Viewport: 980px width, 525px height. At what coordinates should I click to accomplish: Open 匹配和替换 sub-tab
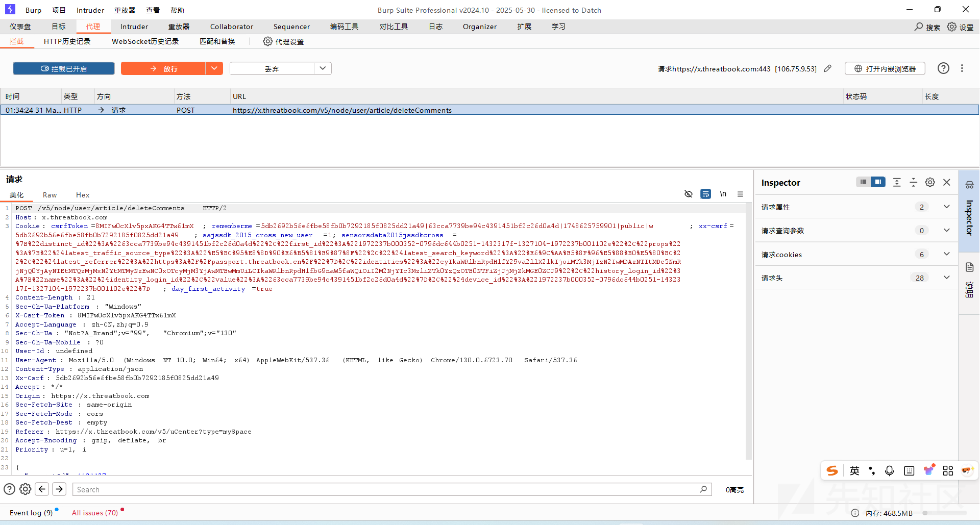tap(217, 41)
